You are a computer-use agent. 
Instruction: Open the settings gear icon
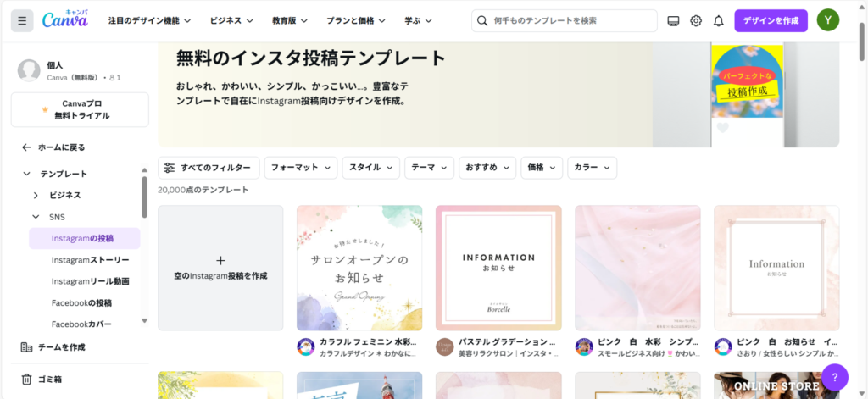click(696, 20)
